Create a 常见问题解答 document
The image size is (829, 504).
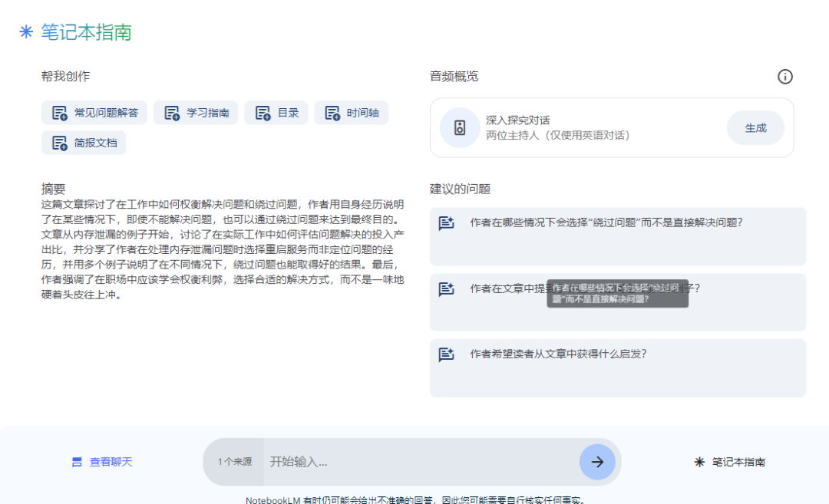[x=94, y=113]
